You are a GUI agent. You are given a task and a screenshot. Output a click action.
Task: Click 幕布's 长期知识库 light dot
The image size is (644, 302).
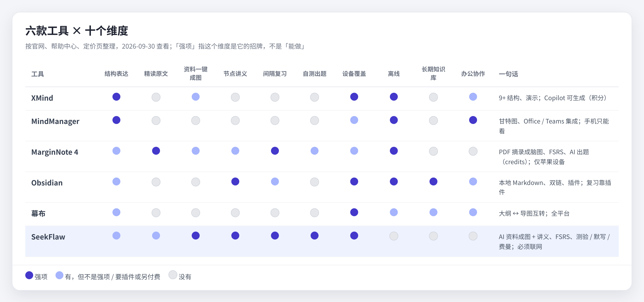[433, 212]
